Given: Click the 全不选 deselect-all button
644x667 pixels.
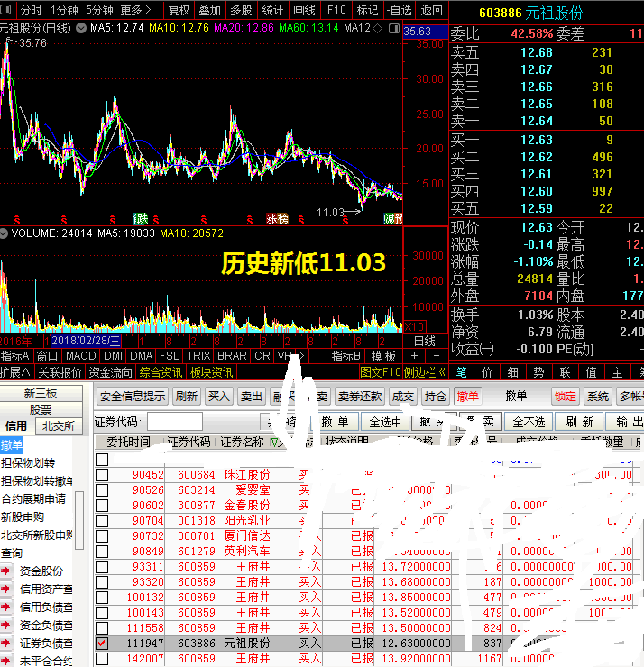Looking at the screenshot, I should click(x=529, y=422).
